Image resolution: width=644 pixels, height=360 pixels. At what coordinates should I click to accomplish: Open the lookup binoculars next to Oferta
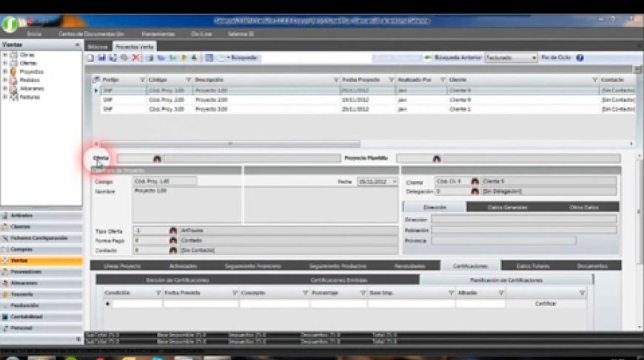tap(157, 159)
